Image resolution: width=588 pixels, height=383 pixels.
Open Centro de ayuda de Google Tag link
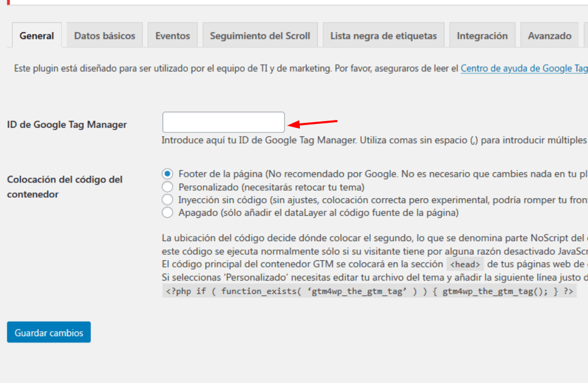tap(524, 68)
